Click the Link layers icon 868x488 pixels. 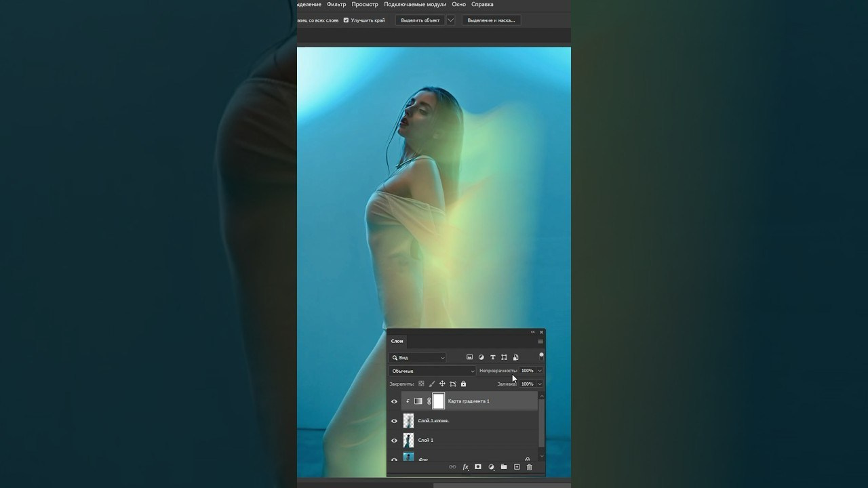point(452,467)
